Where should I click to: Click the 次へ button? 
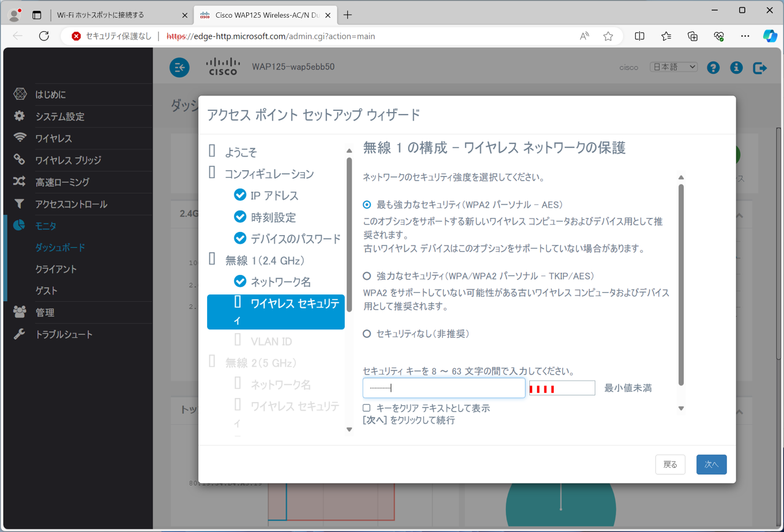712,465
